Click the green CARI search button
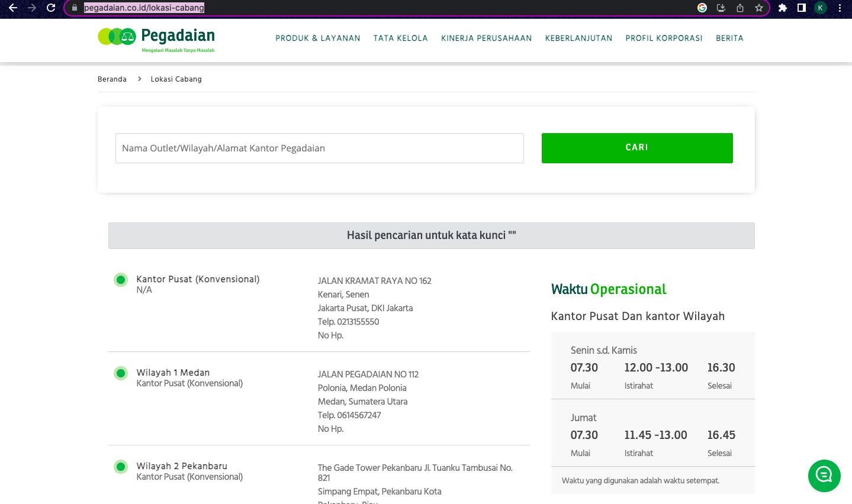The width and height of the screenshot is (852, 504). [637, 148]
